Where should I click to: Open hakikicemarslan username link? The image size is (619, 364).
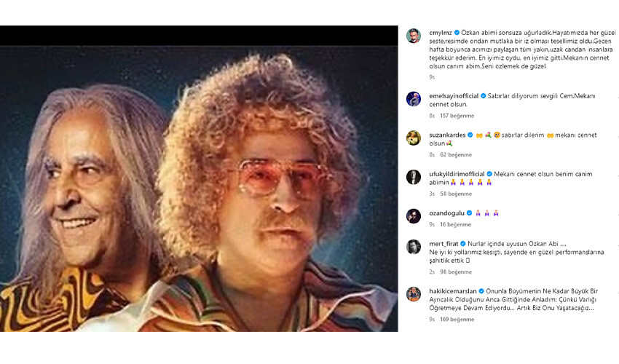452,291
